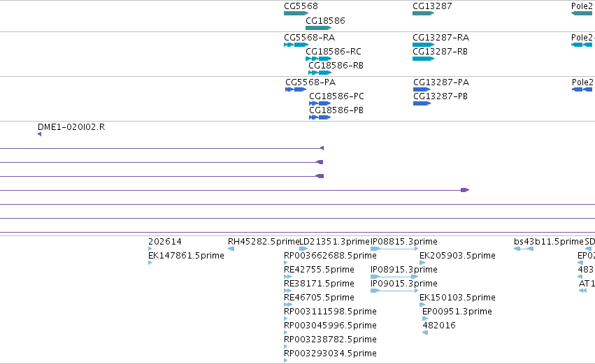Select the DME1-020I02.R label
The height and width of the screenshot is (364, 595).
71,127
